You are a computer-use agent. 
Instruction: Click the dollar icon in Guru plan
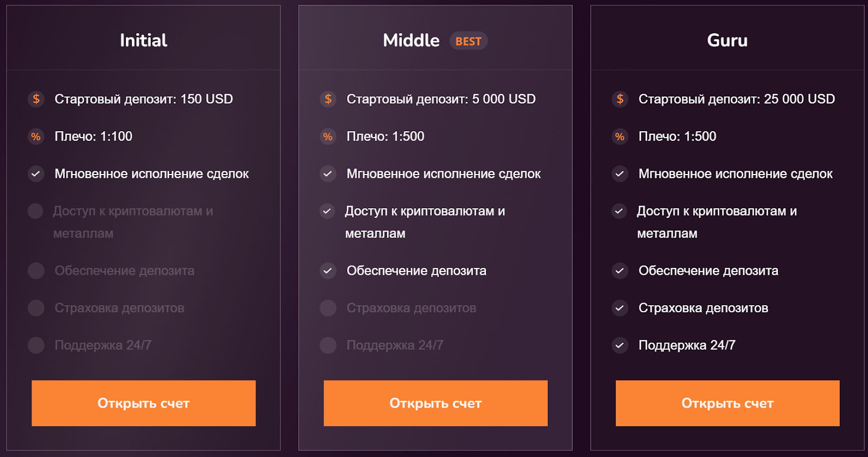coord(620,99)
